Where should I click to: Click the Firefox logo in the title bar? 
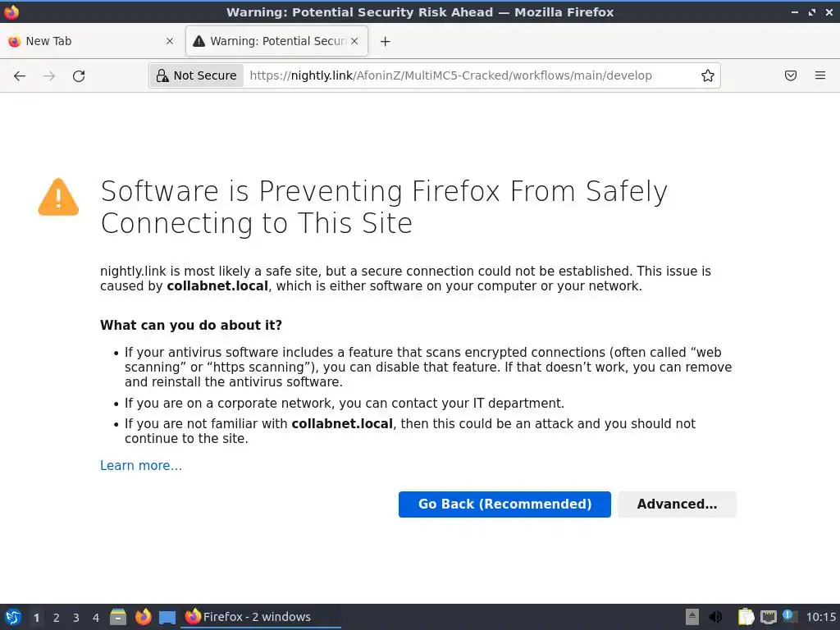(x=11, y=11)
